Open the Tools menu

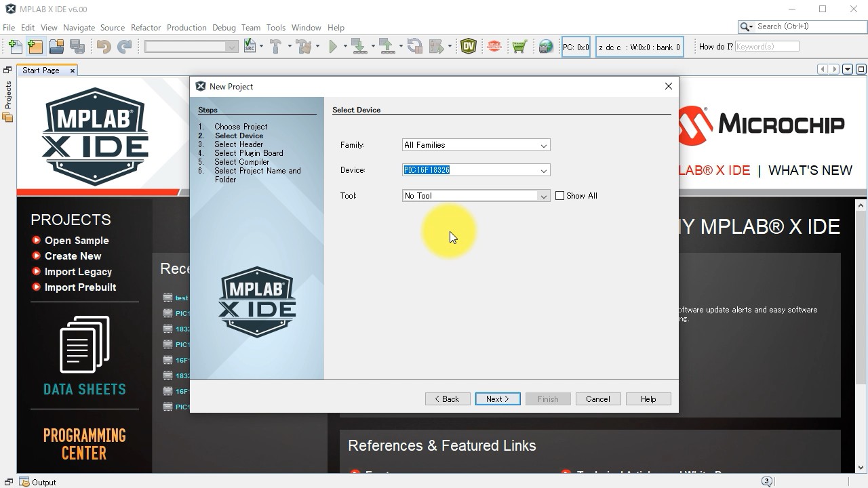275,28
